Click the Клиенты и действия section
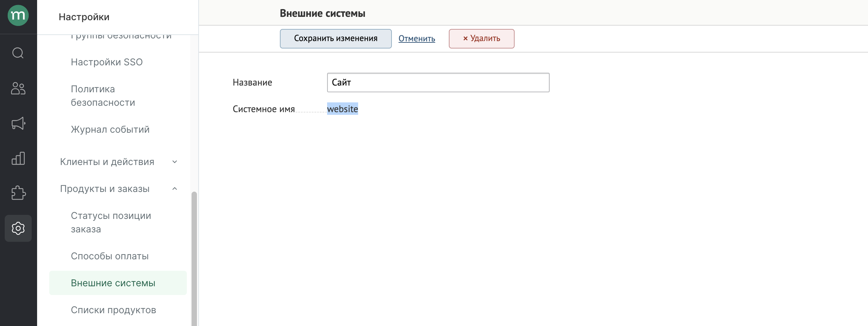This screenshot has width=868, height=326. pos(107,162)
